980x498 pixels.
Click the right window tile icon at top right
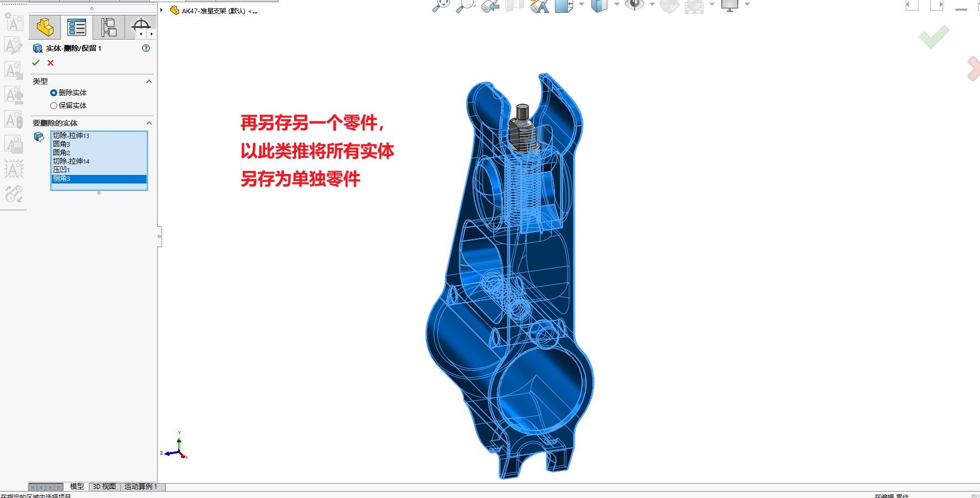937,5
